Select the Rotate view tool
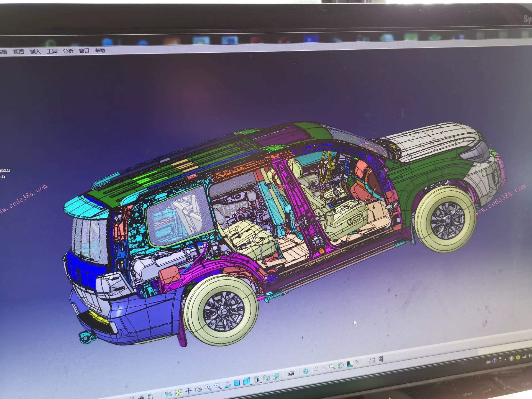 (198, 390)
